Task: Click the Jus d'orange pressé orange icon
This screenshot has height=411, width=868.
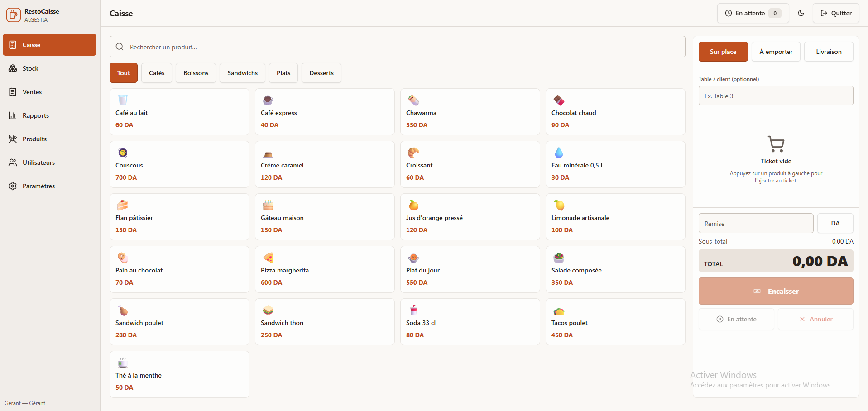Action: pos(413,205)
